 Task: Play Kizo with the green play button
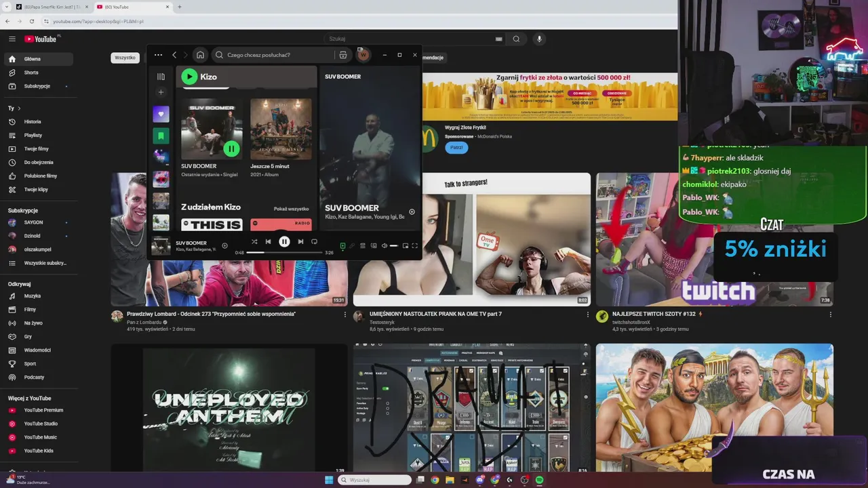click(189, 77)
